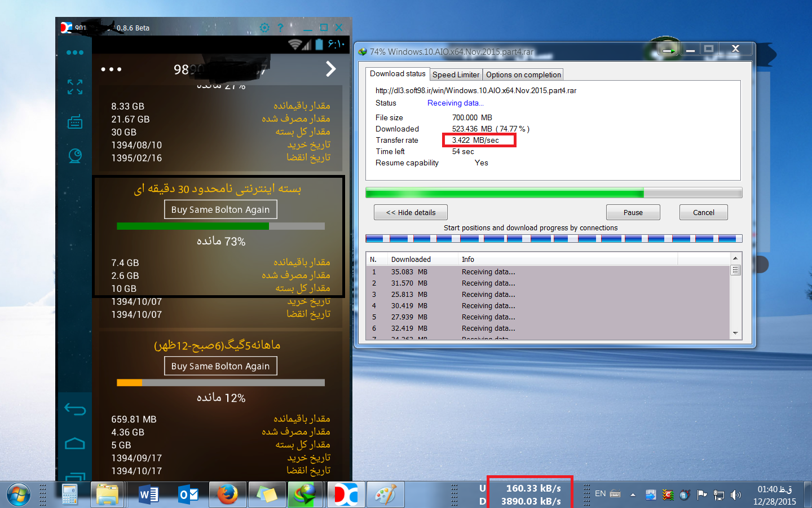Buy the 30-minute unlimited package again
Screen dimensions: 812x508
[220, 209]
